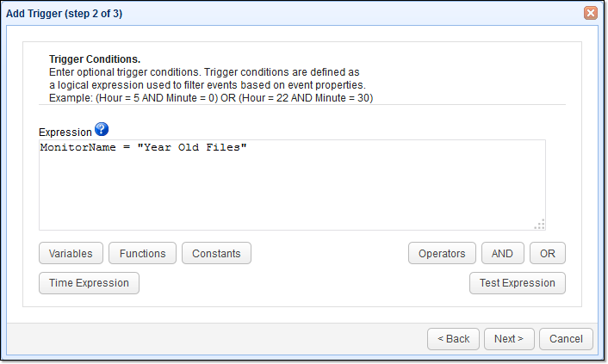This screenshot has width=608, height=364.
Task: Place cursor in "Year Old Files" text
Action: tap(195, 148)
